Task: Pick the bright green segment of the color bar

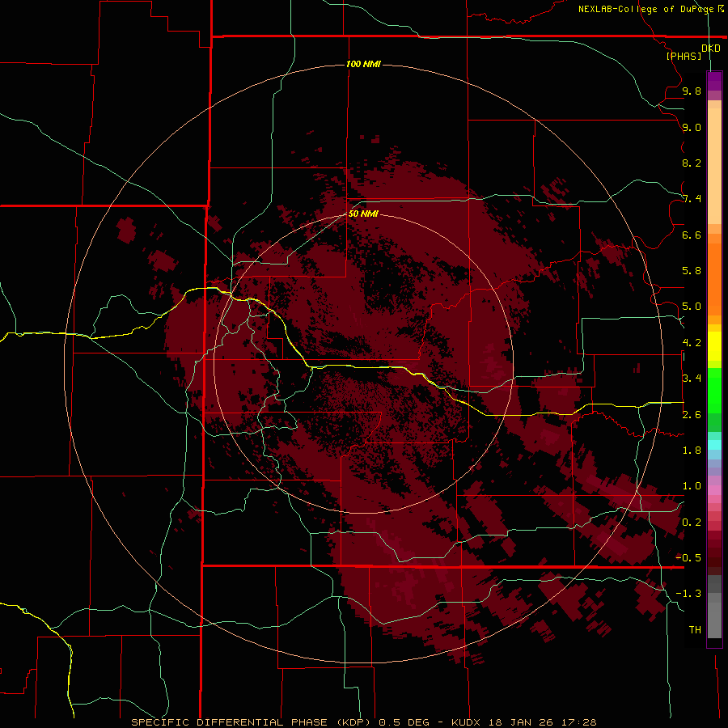Action: coord(714,390)
